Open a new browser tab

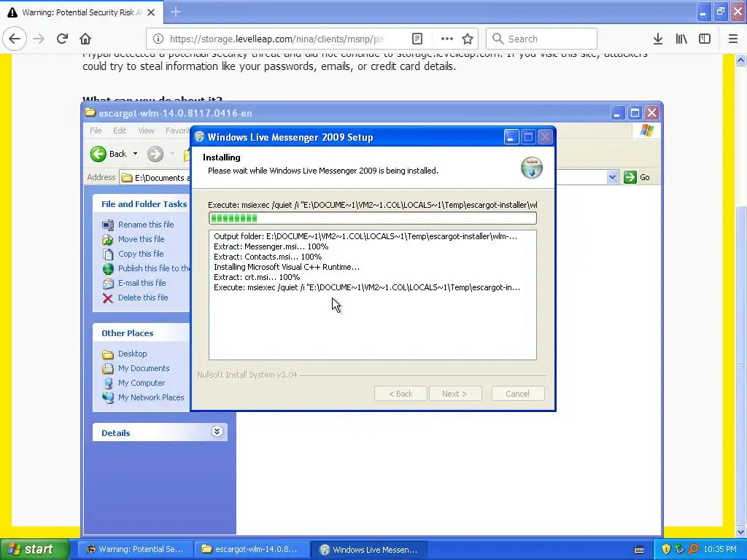click(176, 12)
